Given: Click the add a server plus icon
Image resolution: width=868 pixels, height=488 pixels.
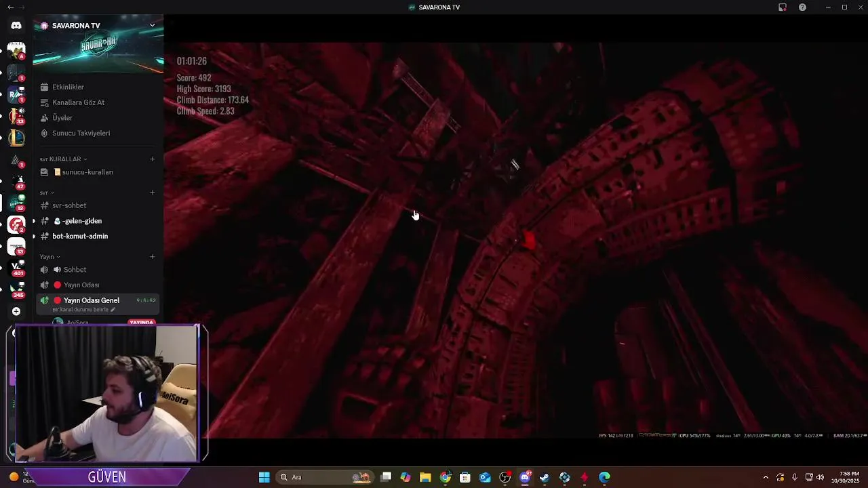Looking at the screenshot, I should tap(16, 311).
